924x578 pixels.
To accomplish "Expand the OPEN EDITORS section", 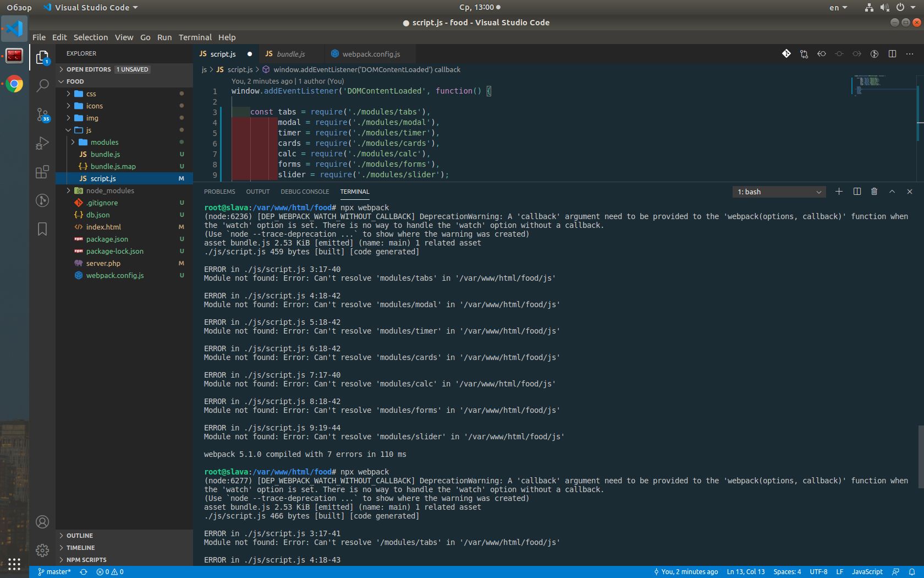I will coord(124,69).
